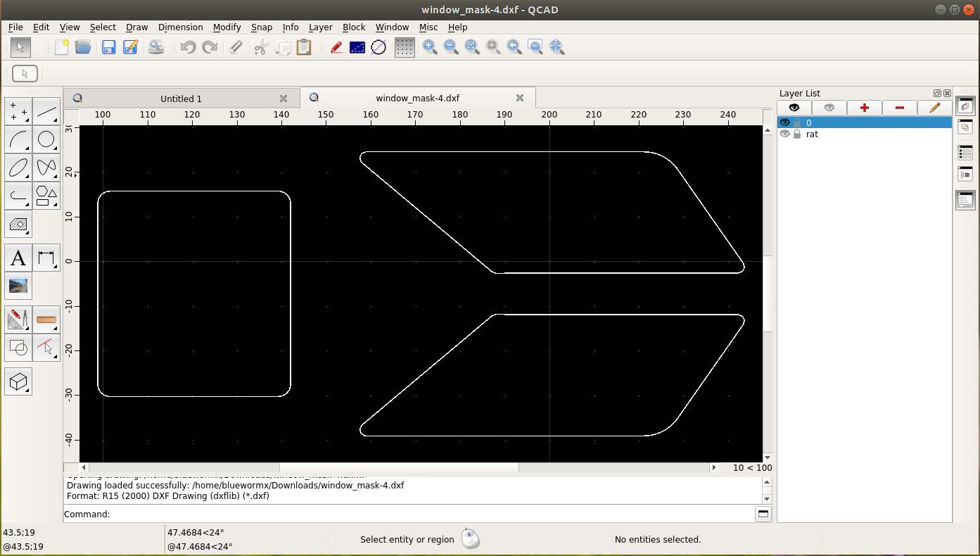Toggle lock on layer 0
Image resolution: width=980 pixels, height=556 pixels.
click(797, 122)
